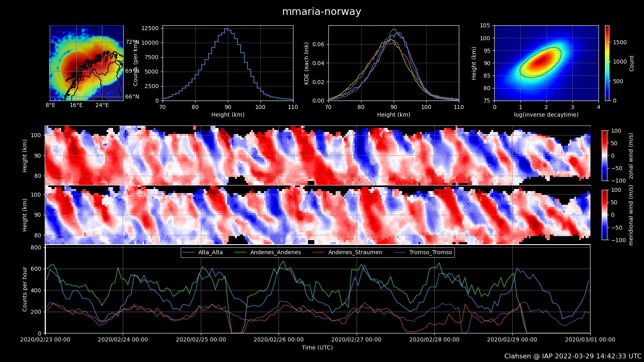Click the meridional wind time-height panel

pyautogui.click(x=318, y=215)
